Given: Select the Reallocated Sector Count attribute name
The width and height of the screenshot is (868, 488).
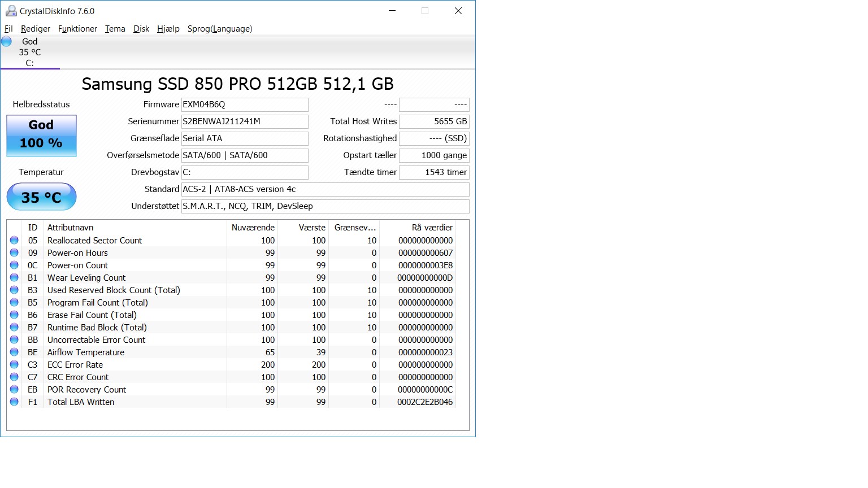Looking at the screenshot, I should click(94, 241).
